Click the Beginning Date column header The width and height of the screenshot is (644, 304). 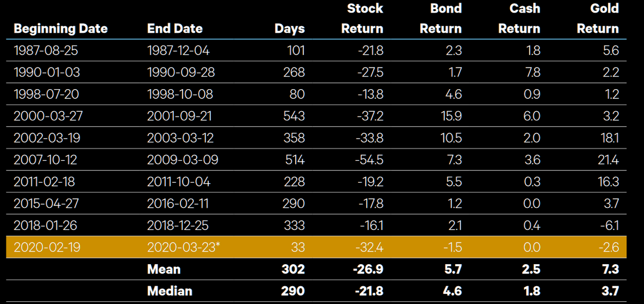point(60,28)
